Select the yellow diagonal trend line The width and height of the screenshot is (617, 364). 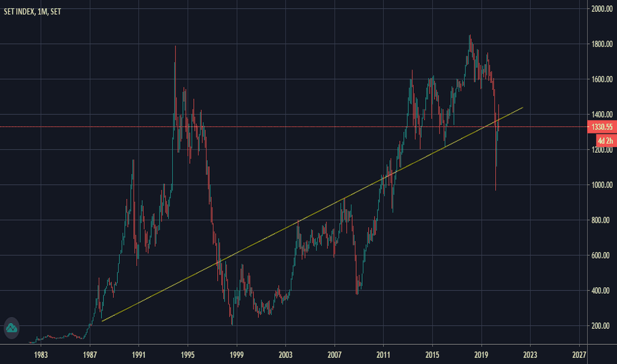click(312, 214)
